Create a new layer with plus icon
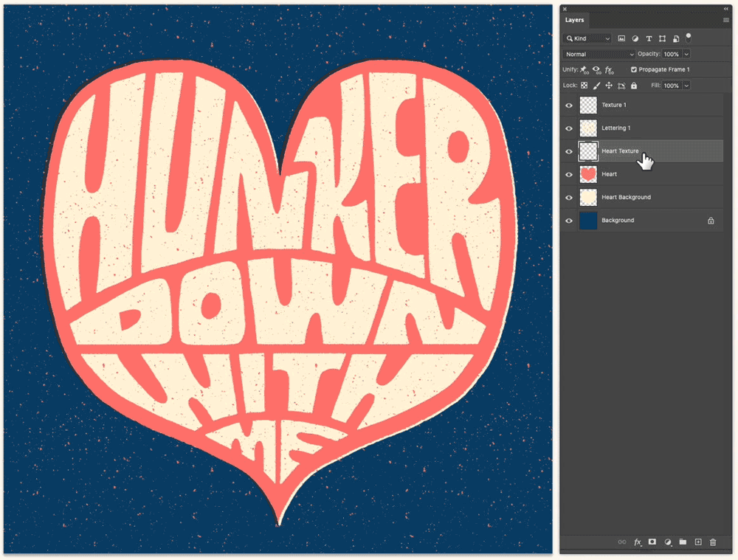The height and width of the screenshot is (560, 738). pos(697,542)
